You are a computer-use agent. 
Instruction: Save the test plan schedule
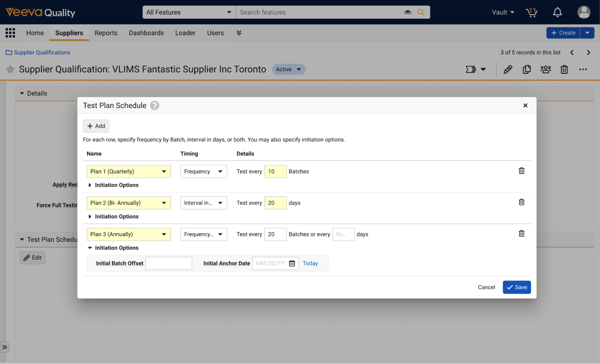pyautogui.click(x=517, y=287)
